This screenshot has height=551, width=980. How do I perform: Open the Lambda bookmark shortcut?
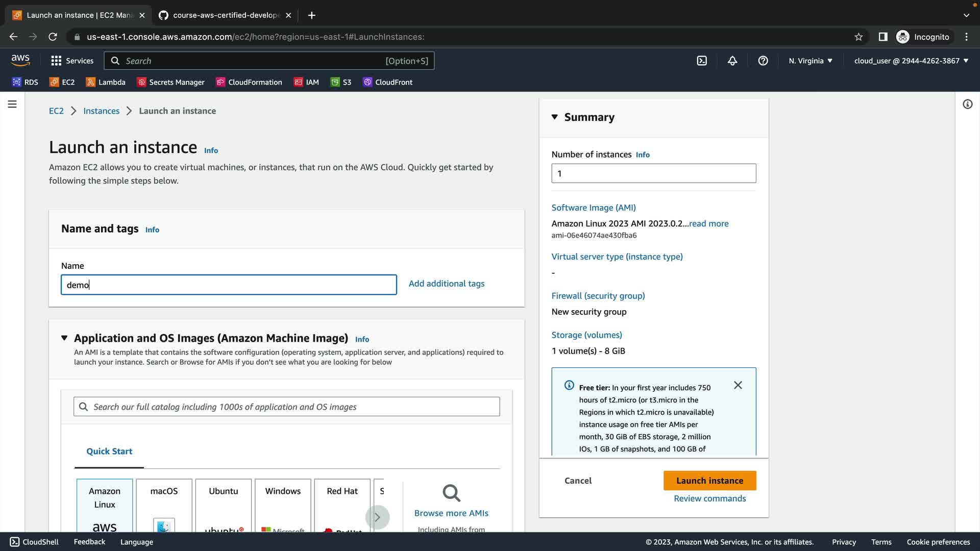click(106, 82)
